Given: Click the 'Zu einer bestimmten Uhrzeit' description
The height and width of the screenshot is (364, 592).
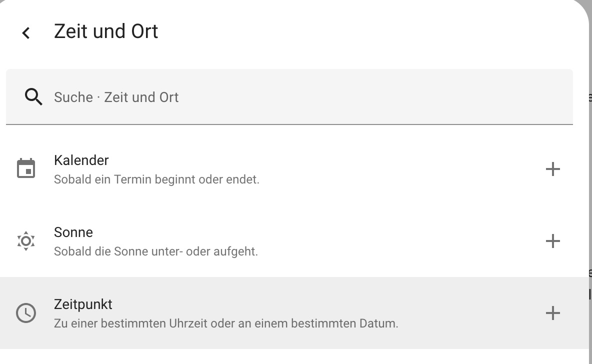Looking at the screenshot, I should 226,323.
